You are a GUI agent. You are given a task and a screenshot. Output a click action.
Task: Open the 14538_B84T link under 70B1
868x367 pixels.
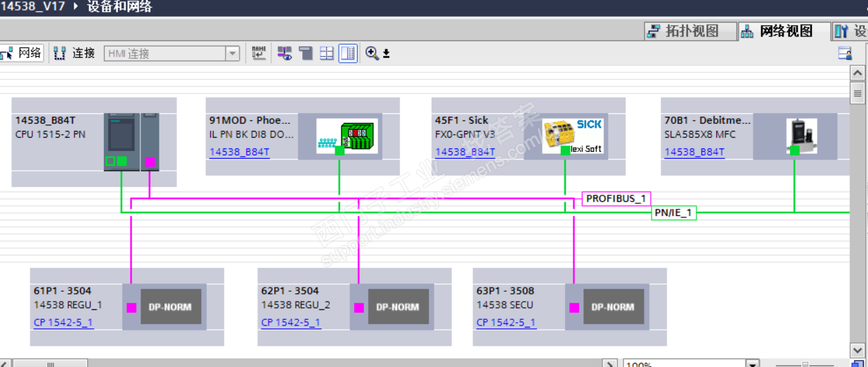(x=694, y=152)
